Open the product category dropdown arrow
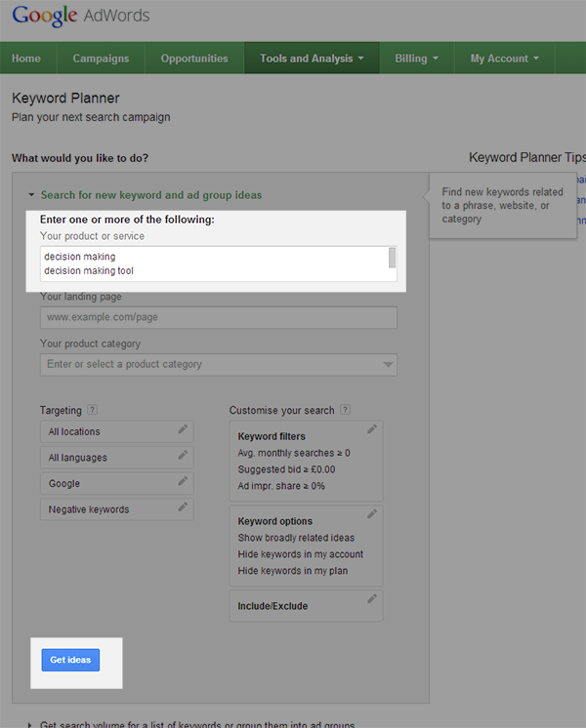Image resolution: width=586 pixels, height=728 pixels. (x=388, y=364)
